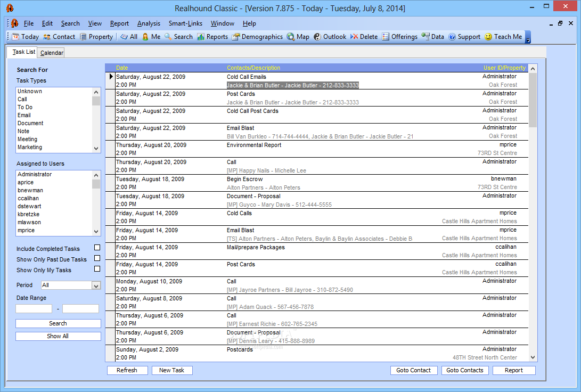Viewport: 581px width, 392px height.
Task: Click the Refresh button
Action: [127, 370]
